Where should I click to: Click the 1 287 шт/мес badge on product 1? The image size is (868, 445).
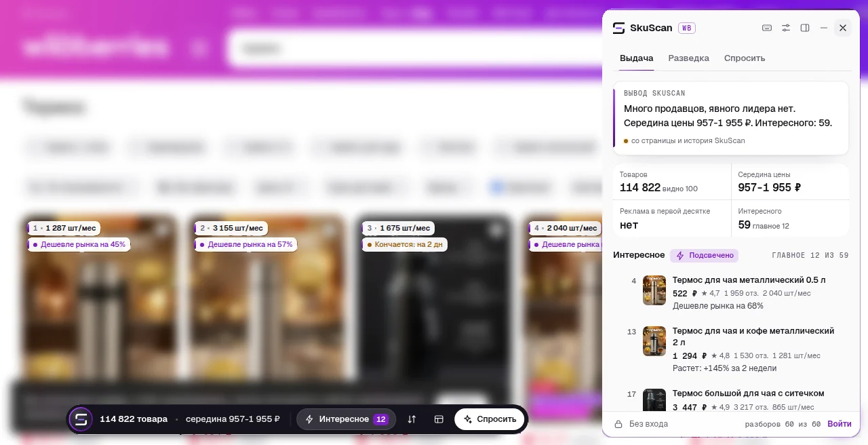coord(64,228)
